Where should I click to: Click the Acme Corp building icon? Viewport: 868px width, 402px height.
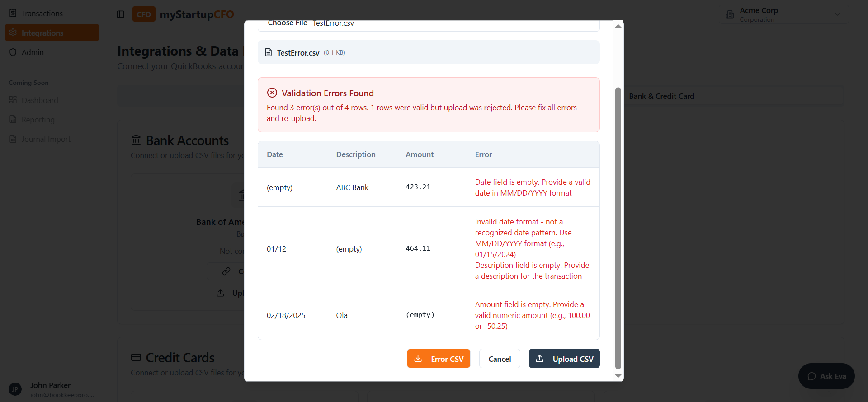(x=730, y=14)
